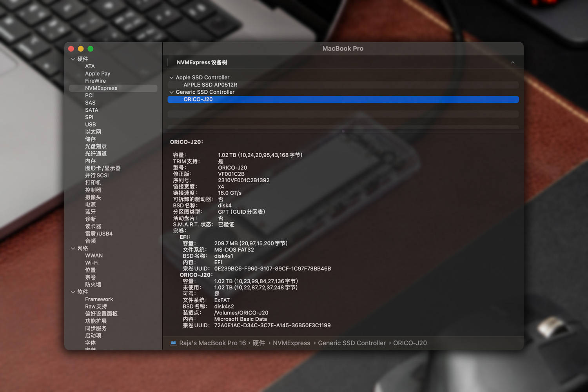Collapse the 网络 section in sidebar

tap(73, 249)
